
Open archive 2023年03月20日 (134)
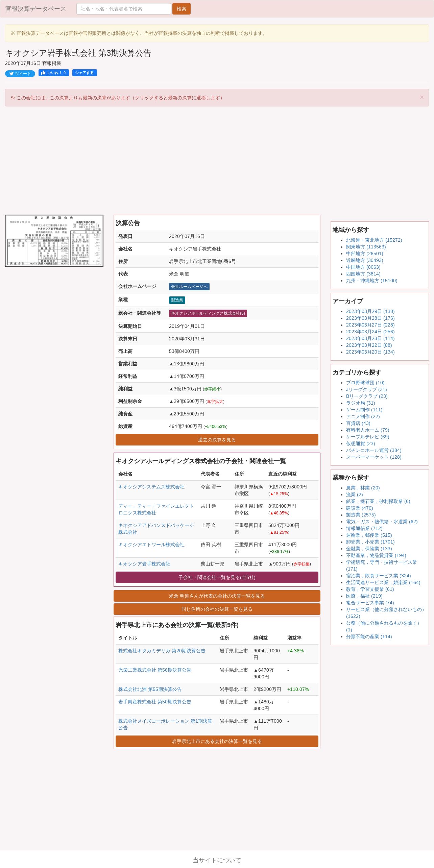370,352
